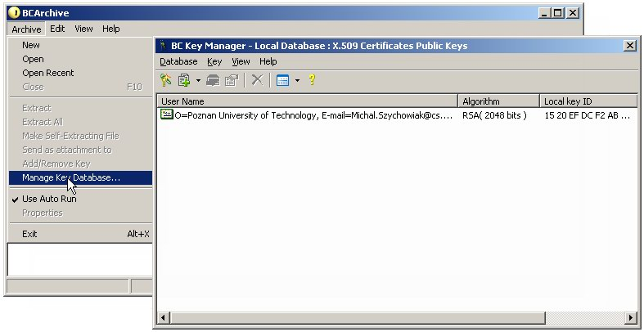Minimize the BCArchive window
Screen dimensions: 644x332
[x=545, y=13]
